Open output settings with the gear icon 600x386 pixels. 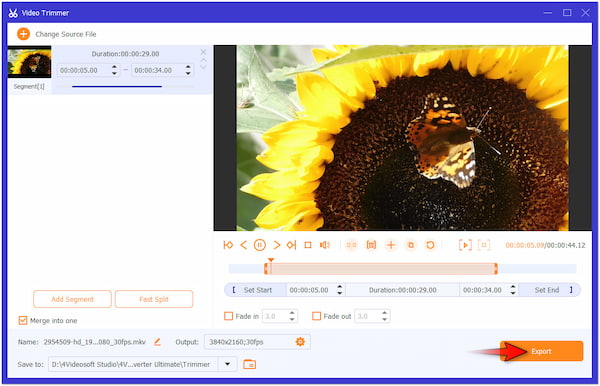[x=300, y=342]
